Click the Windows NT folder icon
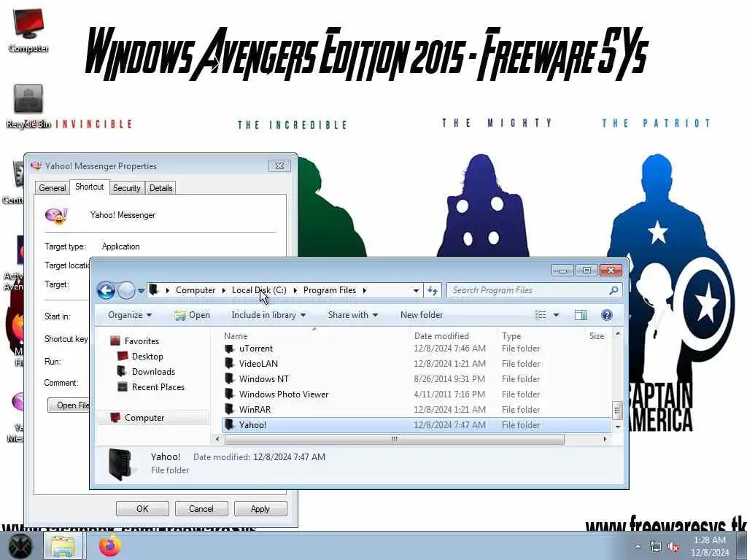The image size is (747, 560). pyautogui.click(x=230, y=379)
